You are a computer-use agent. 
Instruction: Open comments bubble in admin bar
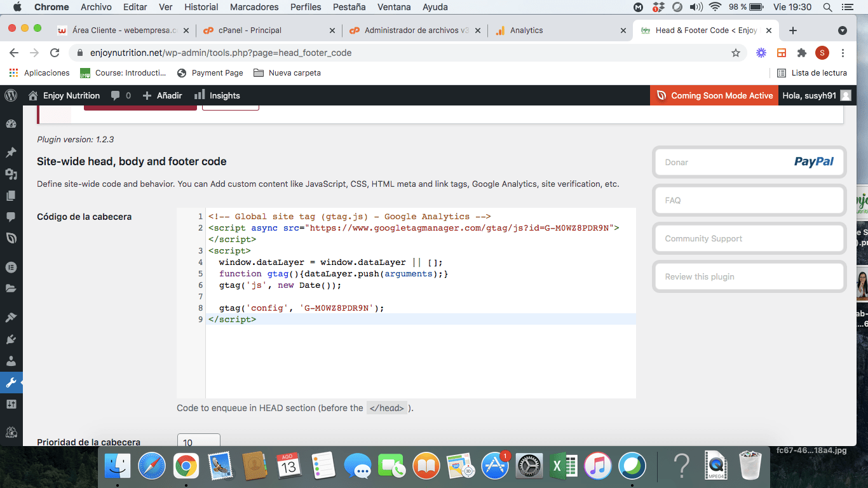click(x=121, y=95)
